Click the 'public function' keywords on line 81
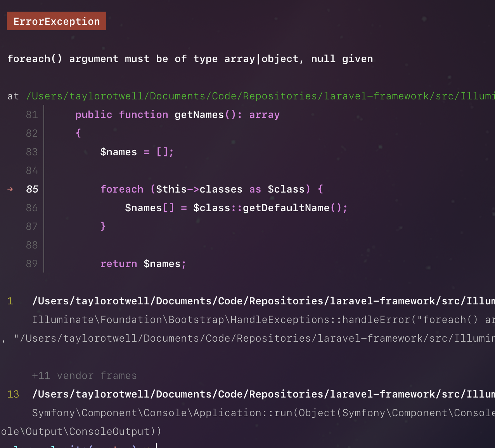The height and width of the screenshot is (448, 495). click(121, 115)
